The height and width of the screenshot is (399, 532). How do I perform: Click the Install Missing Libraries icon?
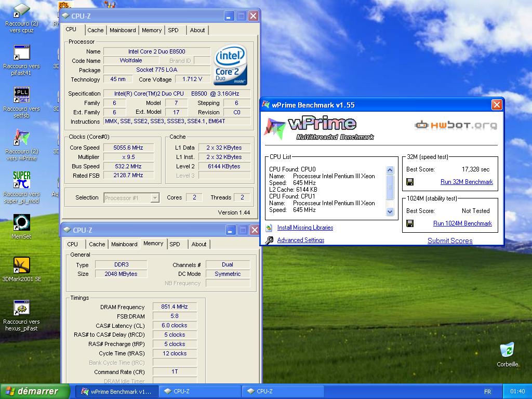[269, 228]
